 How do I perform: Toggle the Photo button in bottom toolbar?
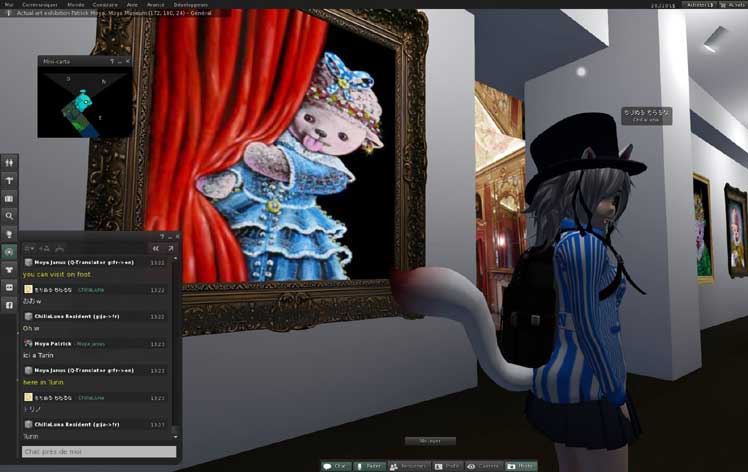click(x=520, y=466)
